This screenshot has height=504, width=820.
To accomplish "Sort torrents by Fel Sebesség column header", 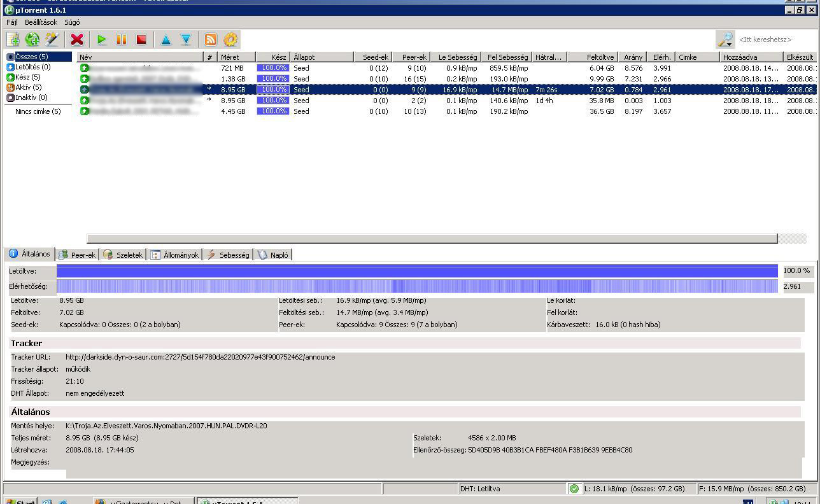I will [x=507, y=57].
